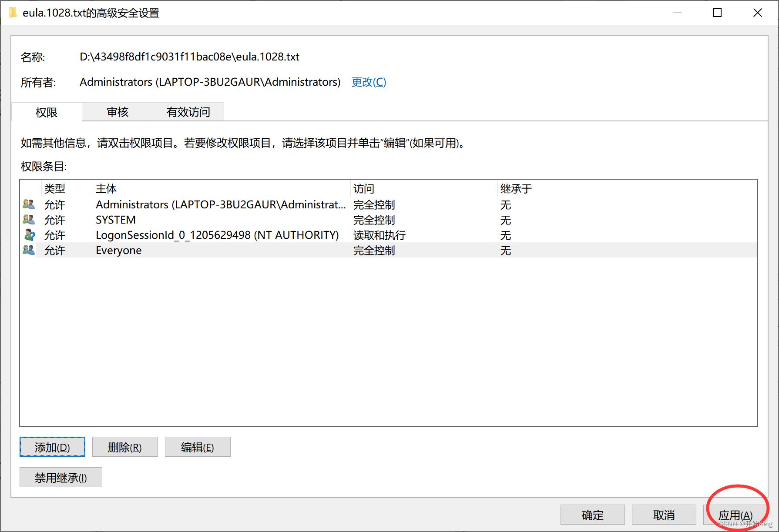Sort by the 继承于 column header
The width and height of the screenshot is (779, 532).
pyautogui.click(x=627, y=188)
